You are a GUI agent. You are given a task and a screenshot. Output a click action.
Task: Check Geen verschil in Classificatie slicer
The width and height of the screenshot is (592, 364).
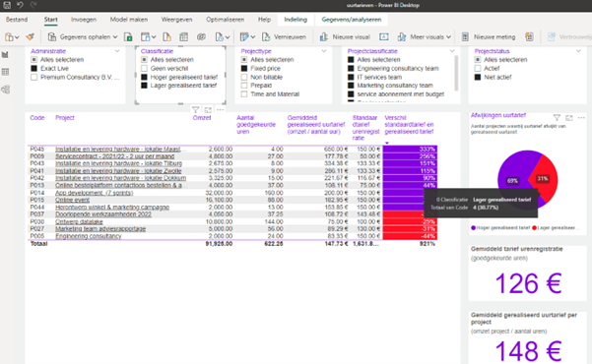[144, 68]
